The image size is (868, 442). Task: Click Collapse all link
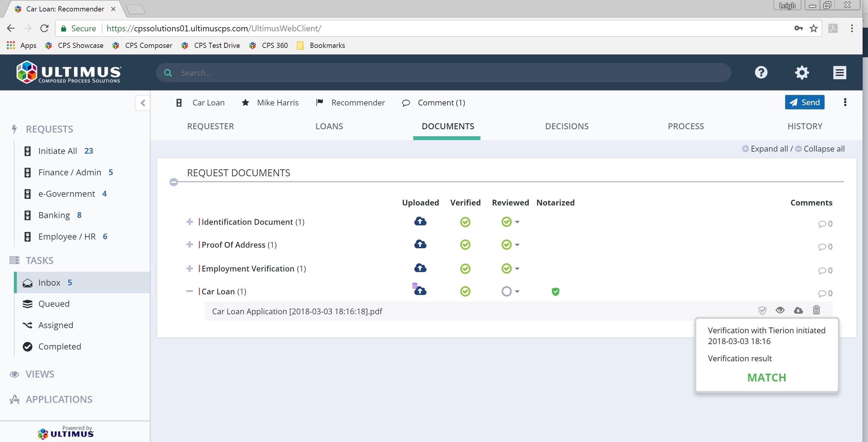point(820,149)
